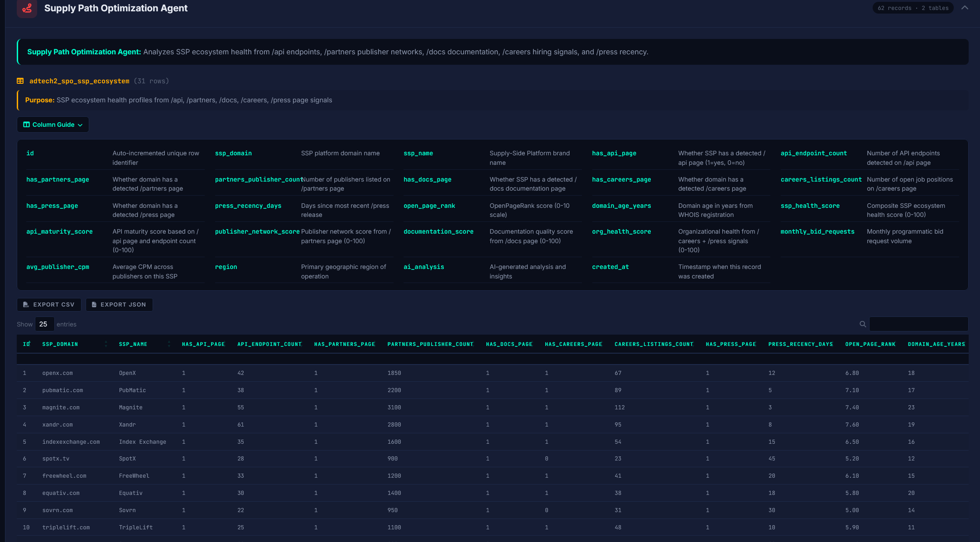
Task: Toggle the Column Guide dropdown
Action: click(53, 125)
